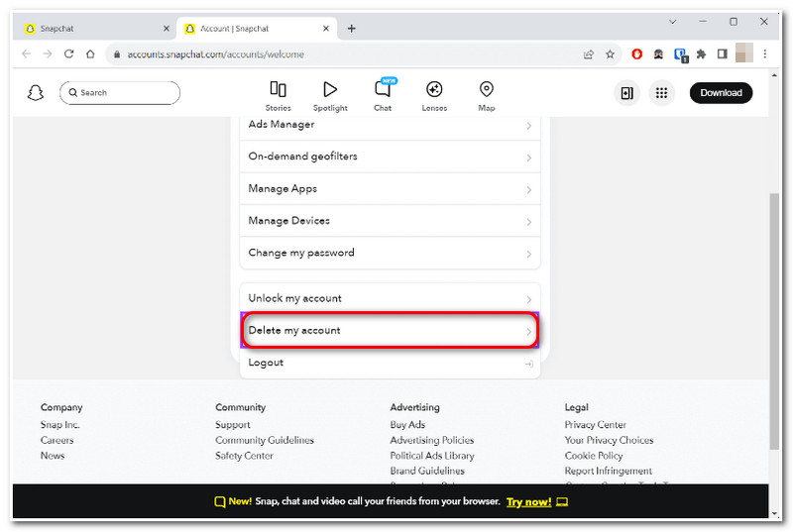This screenshot has width=793, height=532.
Task: Open the Careers footer link
Action: point(57,440)
